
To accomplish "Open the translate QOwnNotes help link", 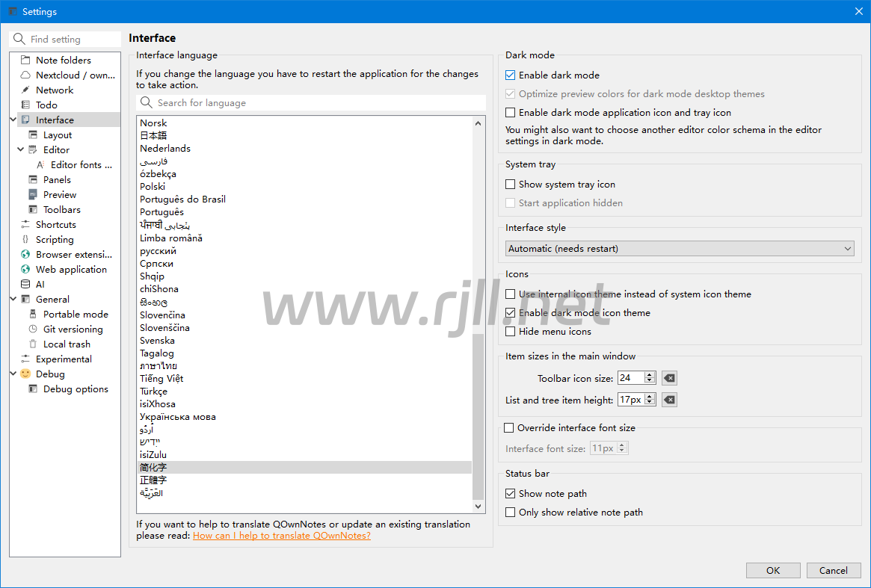I will (x=281, y=536).
